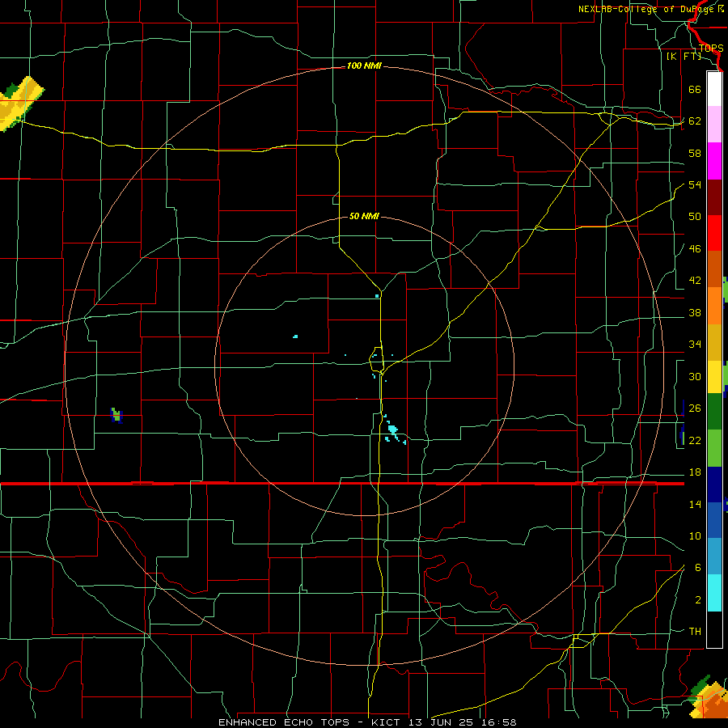Click the "100 NMI" range ring label

click(x=364, y=66)
